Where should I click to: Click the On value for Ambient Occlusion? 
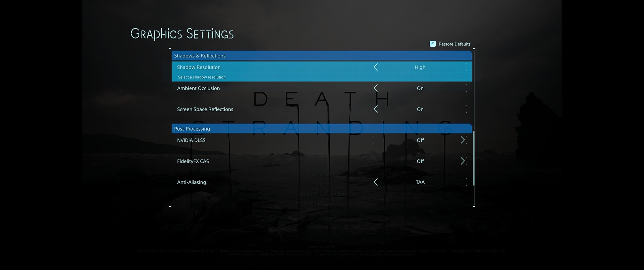(420, 88)
